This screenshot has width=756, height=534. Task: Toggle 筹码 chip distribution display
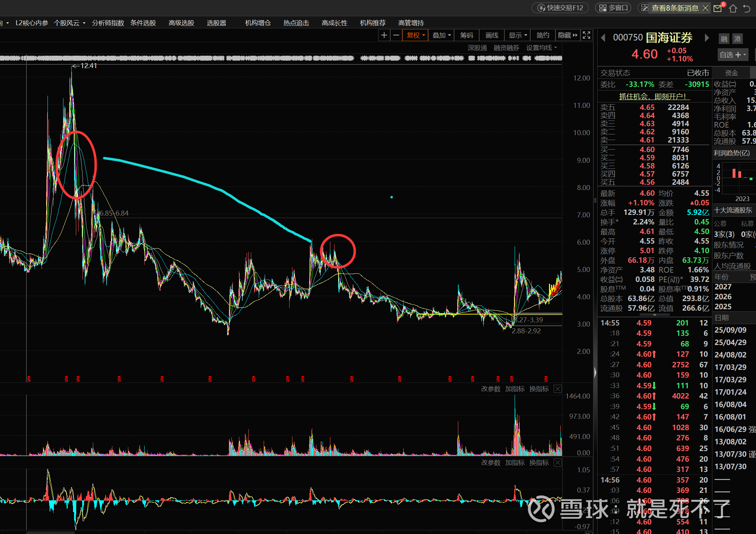(466, 35)
